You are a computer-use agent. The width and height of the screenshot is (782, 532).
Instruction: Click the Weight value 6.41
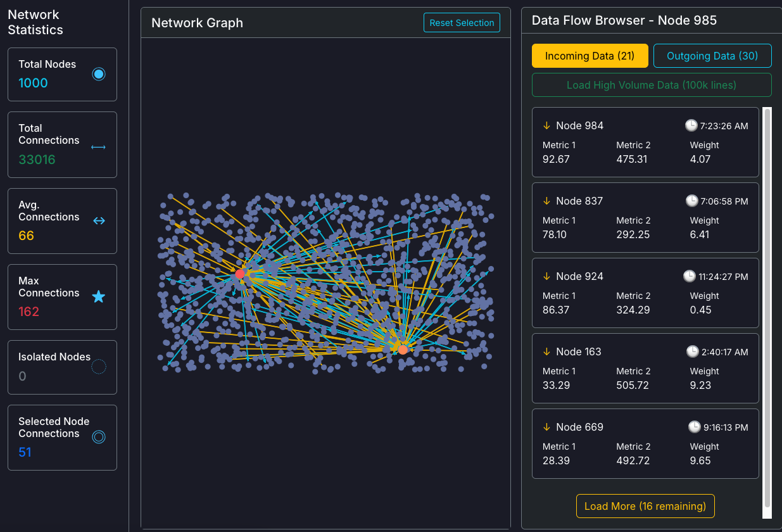(700, 234)
